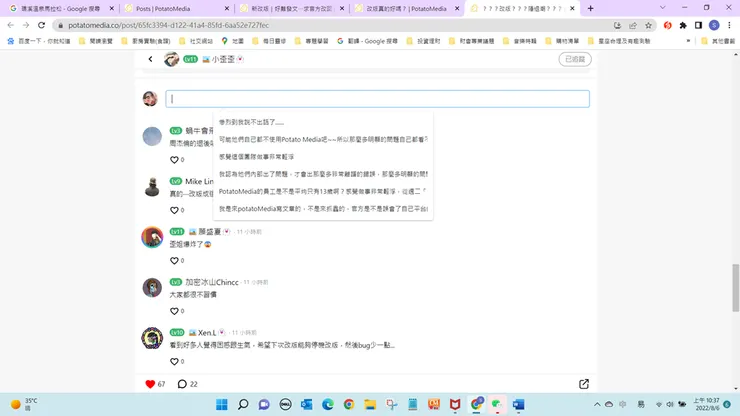Show hidden system tray icons chevron

click(597, 404)
